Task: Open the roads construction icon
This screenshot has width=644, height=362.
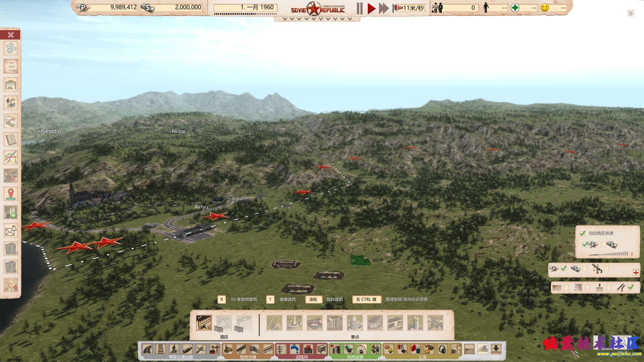Action: click(x=147, y=349)
